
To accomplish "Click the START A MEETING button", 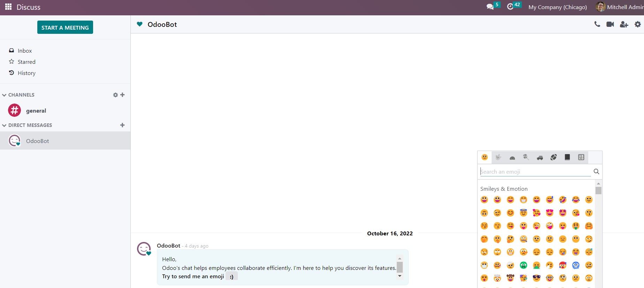I will (65, 28).
